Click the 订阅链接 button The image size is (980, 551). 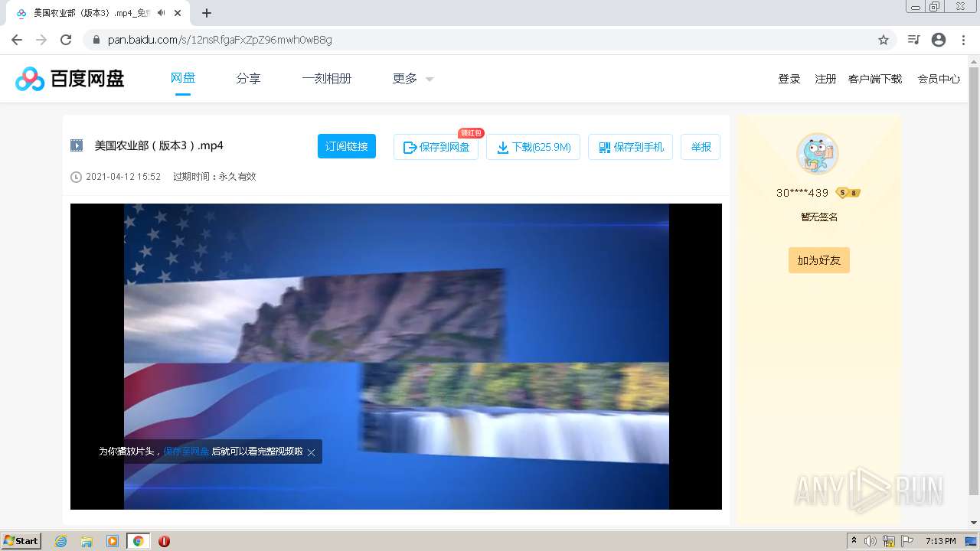coord(347,146)
